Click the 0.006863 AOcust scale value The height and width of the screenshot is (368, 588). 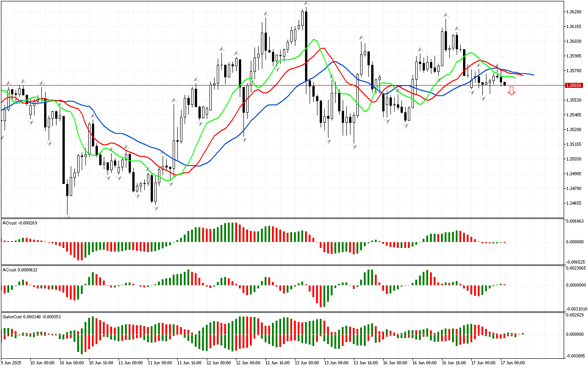(574, 222)
